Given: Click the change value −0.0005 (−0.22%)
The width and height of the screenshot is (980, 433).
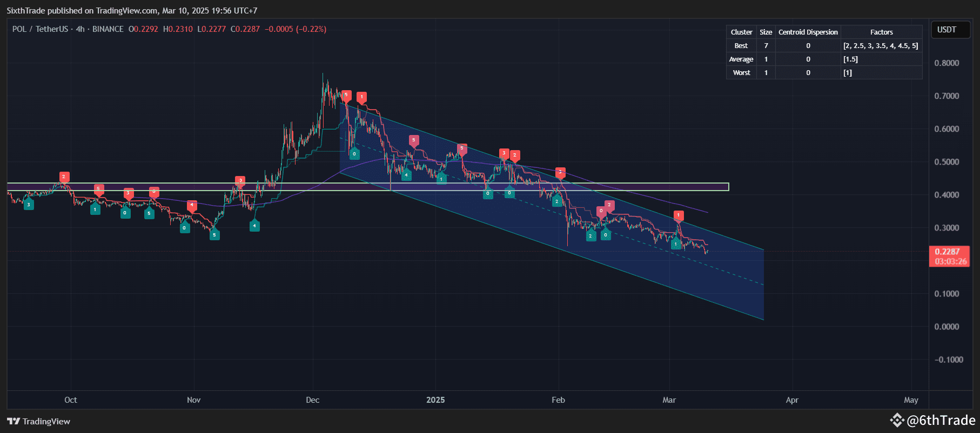Looking at the screenshot, I should coord(296,29).
